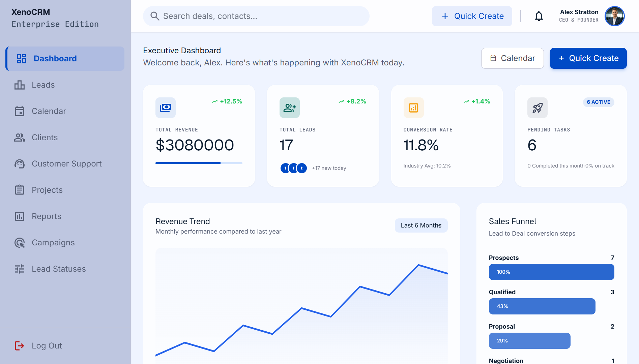The width and height of the screenshot is (639, 364).
Task: Open notifications bell
Action: pyautogui.click(x=539, y=16)
